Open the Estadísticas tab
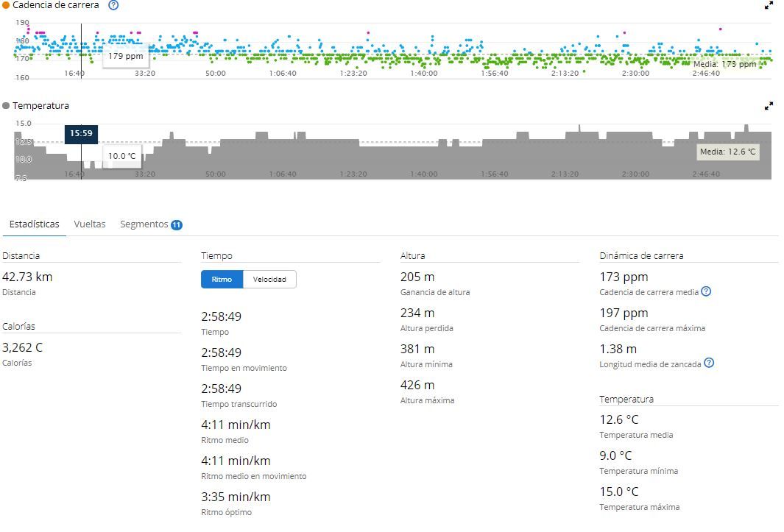The image size is (784, 532). pyautogui.click(x=34, y=224)
